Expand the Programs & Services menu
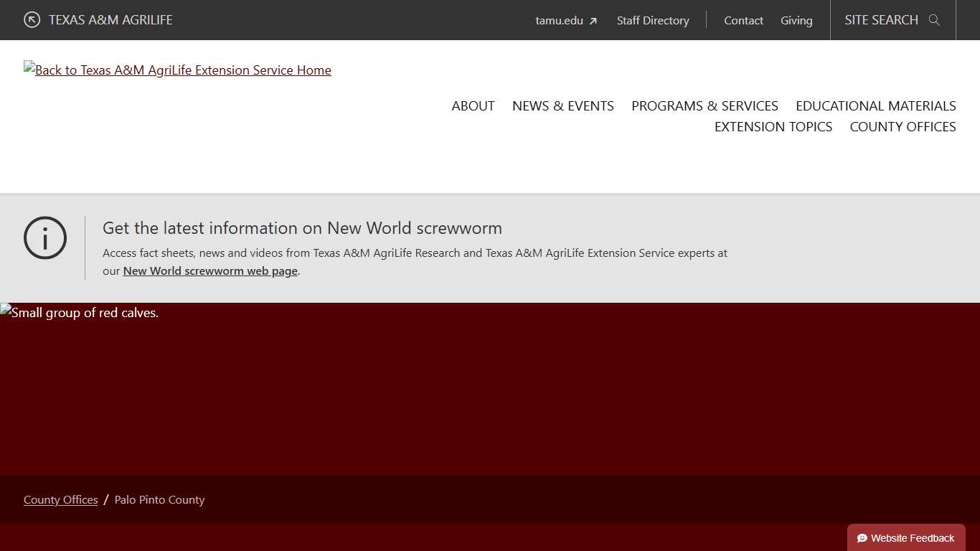The image size is (980, 551). [705, 106]
